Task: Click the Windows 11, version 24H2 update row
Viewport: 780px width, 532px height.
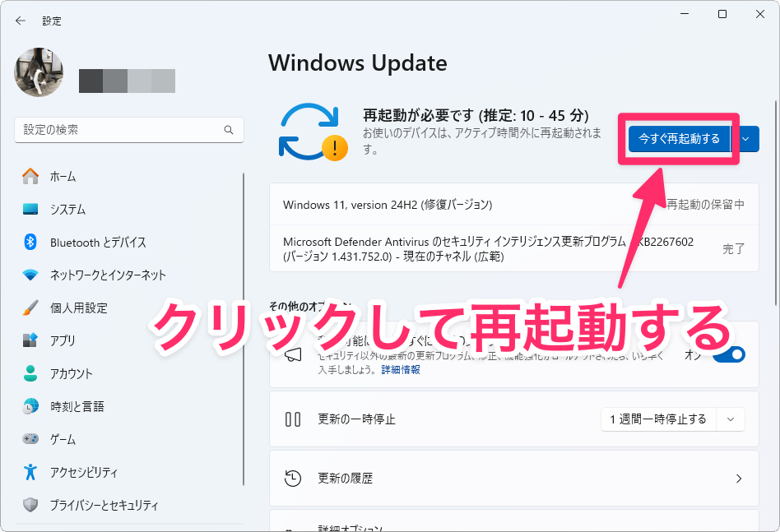Action: (x=514, y=205)
